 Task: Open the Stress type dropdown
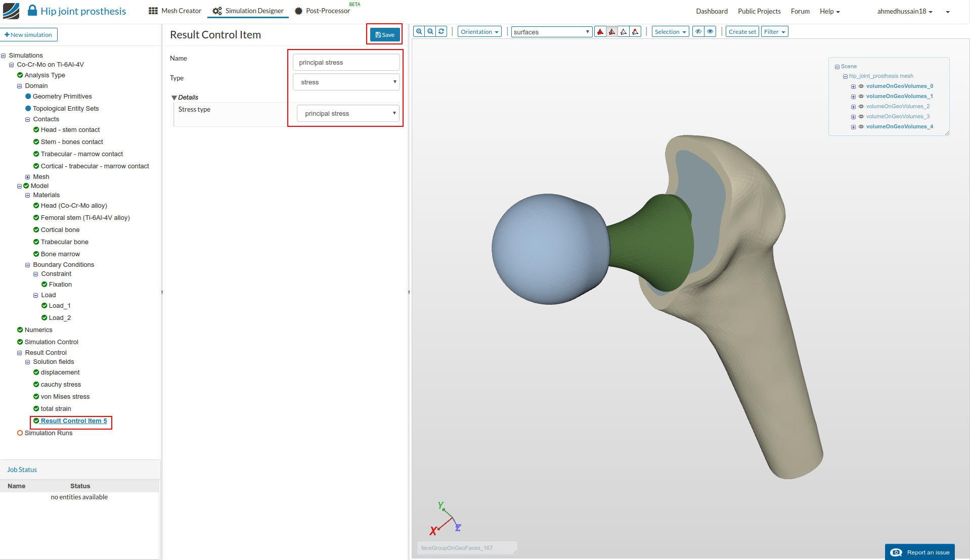click(x=348, y=113)
